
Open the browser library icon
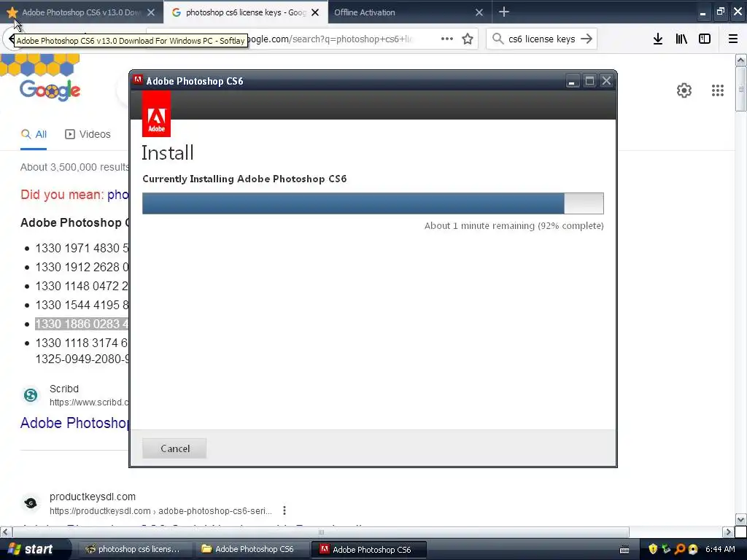tap(681, 39)
